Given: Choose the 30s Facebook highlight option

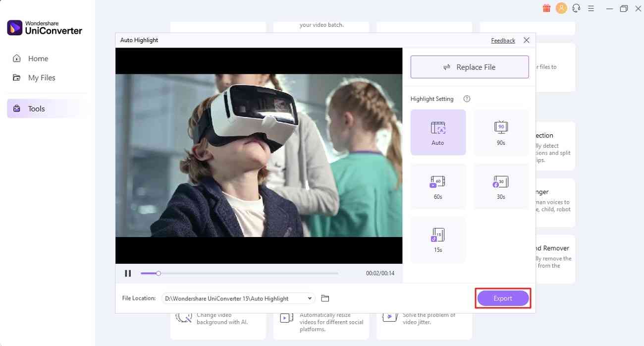Looking at the screenshot, I should pyautogui.click(x=501, y=186).
